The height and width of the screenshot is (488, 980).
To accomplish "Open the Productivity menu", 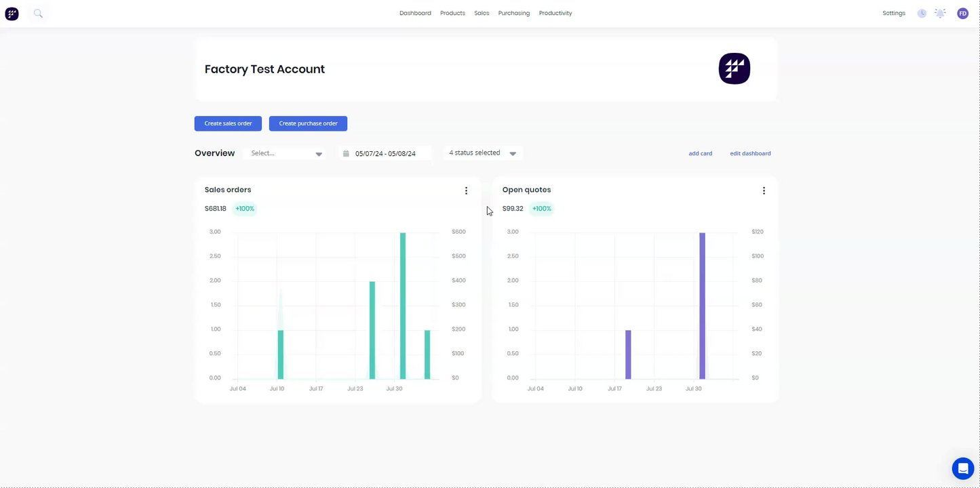I will pos(555,13).
